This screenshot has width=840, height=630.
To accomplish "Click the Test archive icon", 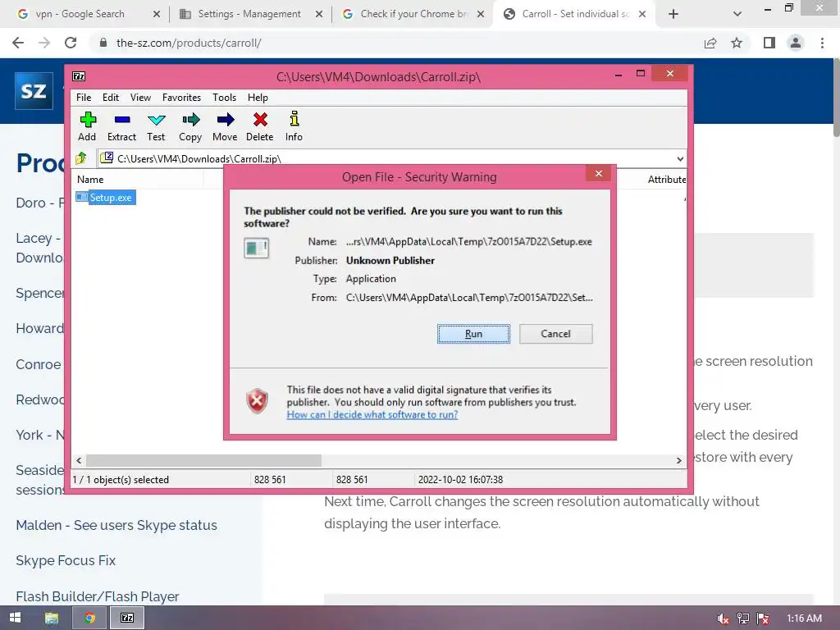I will coord(156,126).
